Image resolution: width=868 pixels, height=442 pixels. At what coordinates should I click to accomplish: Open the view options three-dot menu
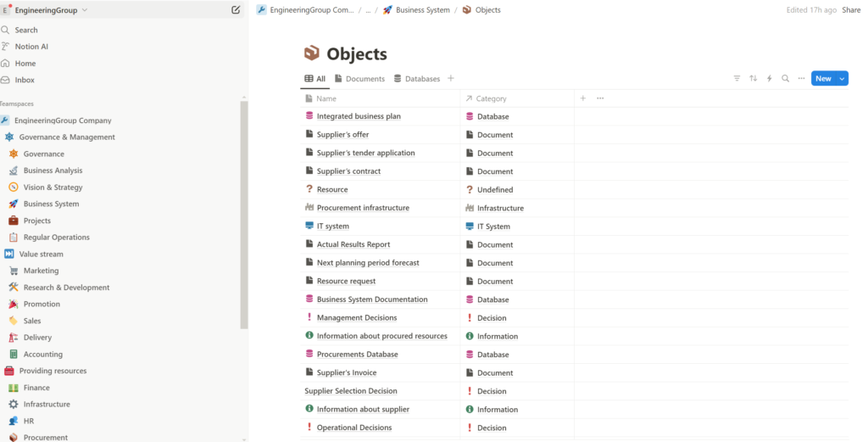(x=801, y=79)
